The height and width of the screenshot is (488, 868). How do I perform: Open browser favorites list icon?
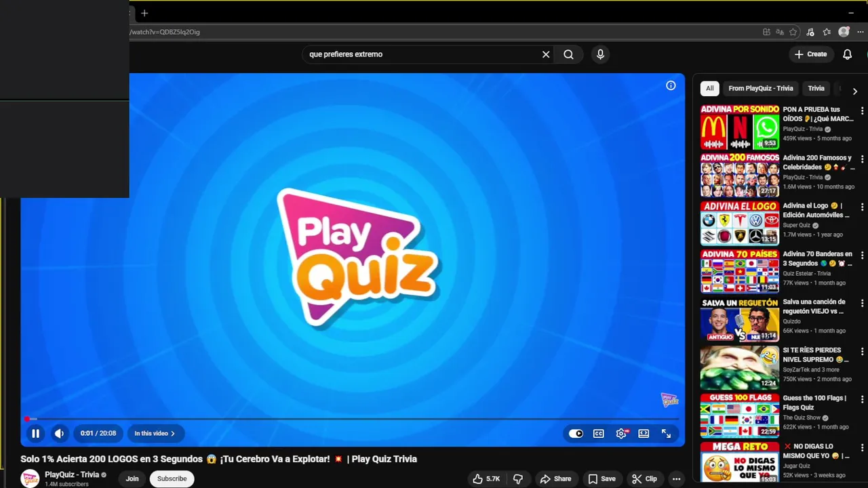[827, 32]
